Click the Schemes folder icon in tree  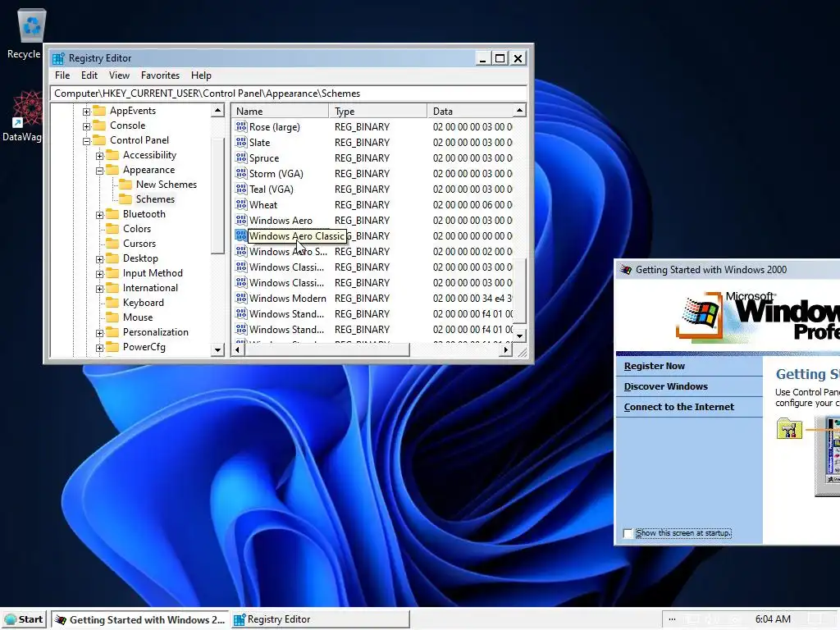[126, 199]
